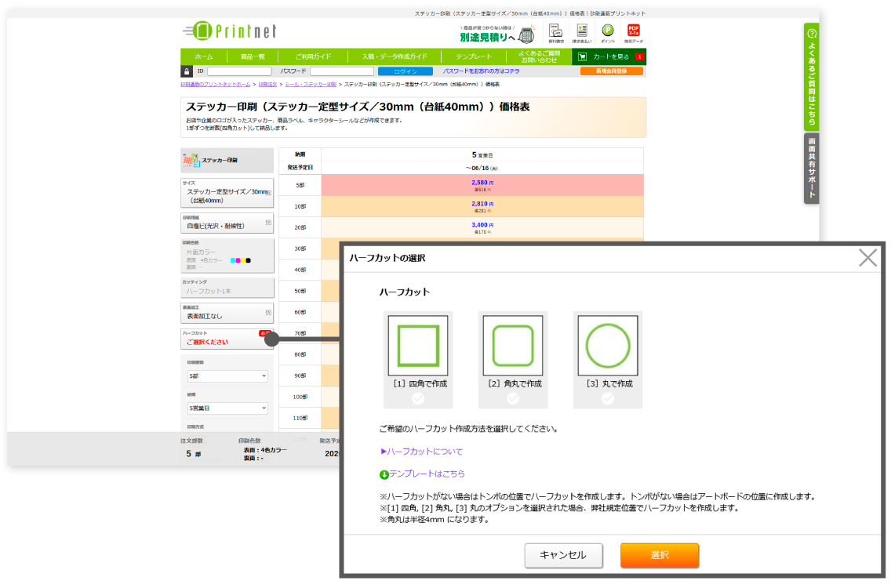Image resolution: width=891 pixels, height=588 pixels.
Task: Open よくあるご質問 お問い合わせ menu
Action: tap(539, 56)
